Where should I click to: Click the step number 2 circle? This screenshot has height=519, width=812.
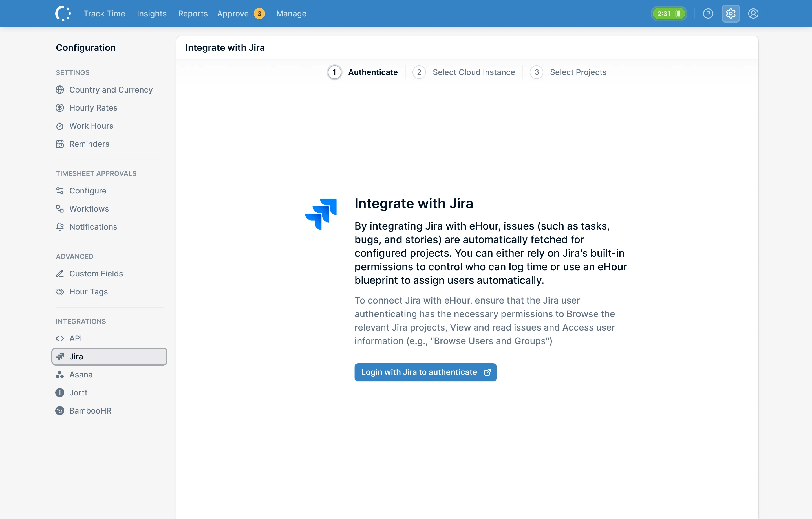[x=419, y=72]
